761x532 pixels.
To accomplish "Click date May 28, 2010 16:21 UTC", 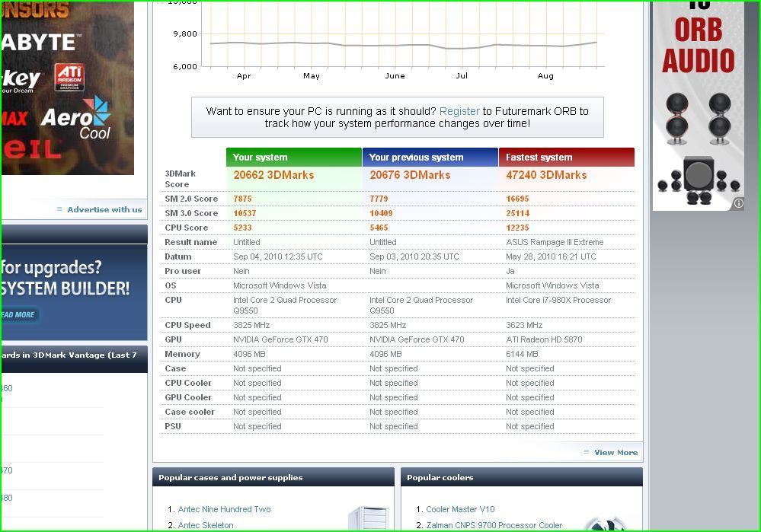I will [x=551, y=256].
